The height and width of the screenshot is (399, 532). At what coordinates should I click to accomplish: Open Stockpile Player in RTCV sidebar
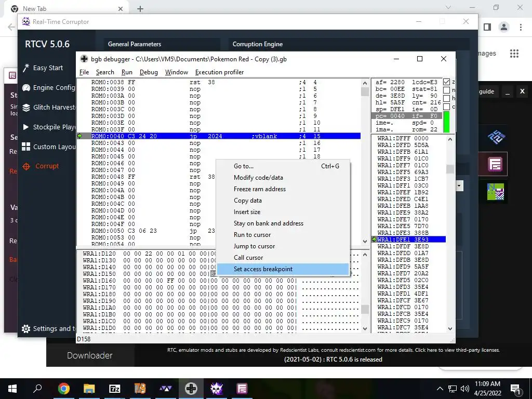48,127
